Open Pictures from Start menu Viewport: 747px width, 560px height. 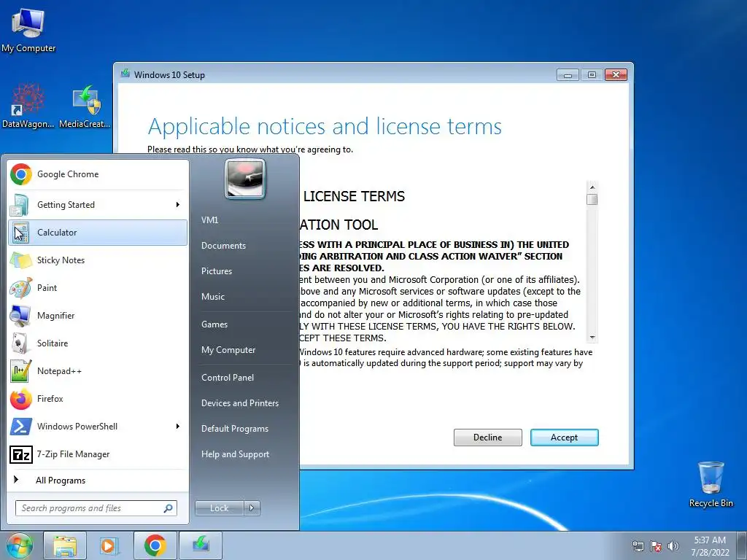tap(216, 271)
